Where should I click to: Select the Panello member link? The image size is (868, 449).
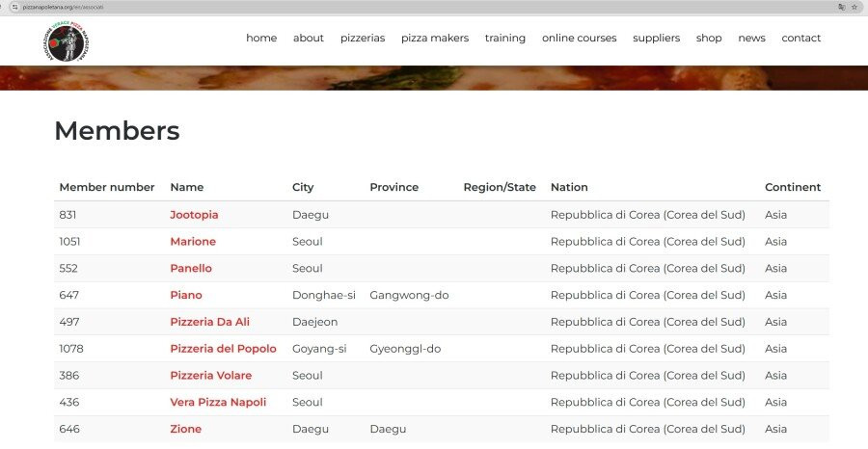click(191, 269)
